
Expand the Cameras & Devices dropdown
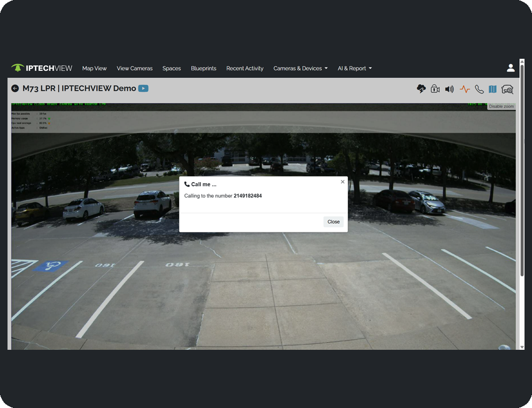click(x=300, y=68)
